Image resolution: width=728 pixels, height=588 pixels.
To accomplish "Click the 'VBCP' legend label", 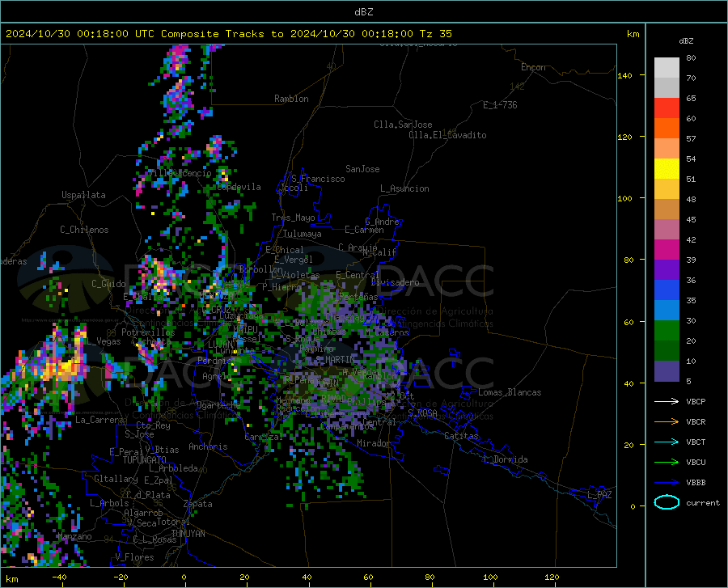I will click(x=696, y=401).
